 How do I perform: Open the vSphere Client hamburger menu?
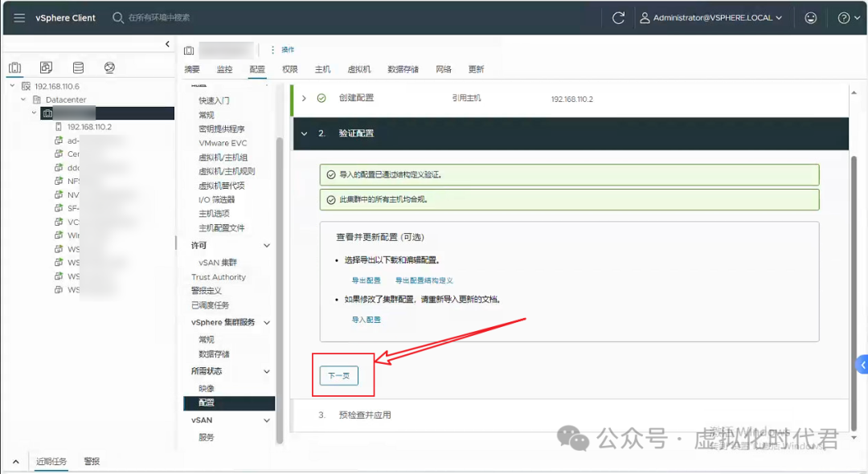point(19,18)
